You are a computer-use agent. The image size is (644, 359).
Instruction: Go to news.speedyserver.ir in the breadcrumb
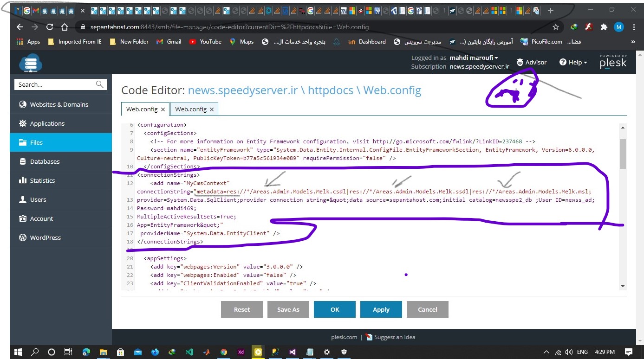coord(242,90)
